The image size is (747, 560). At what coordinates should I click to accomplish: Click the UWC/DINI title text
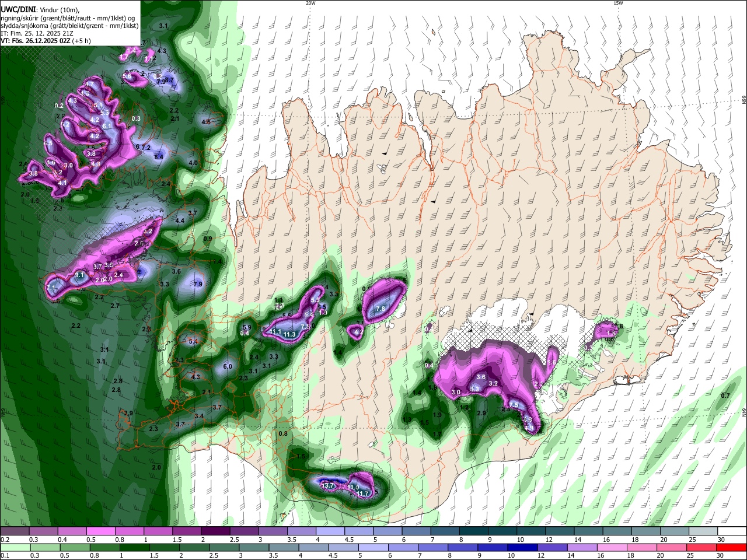18,10
